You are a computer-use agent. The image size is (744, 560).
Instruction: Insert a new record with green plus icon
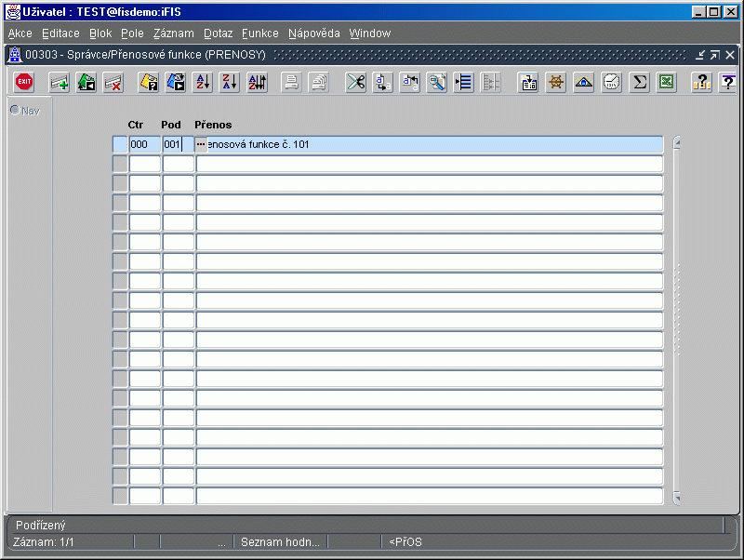(60, 83)
